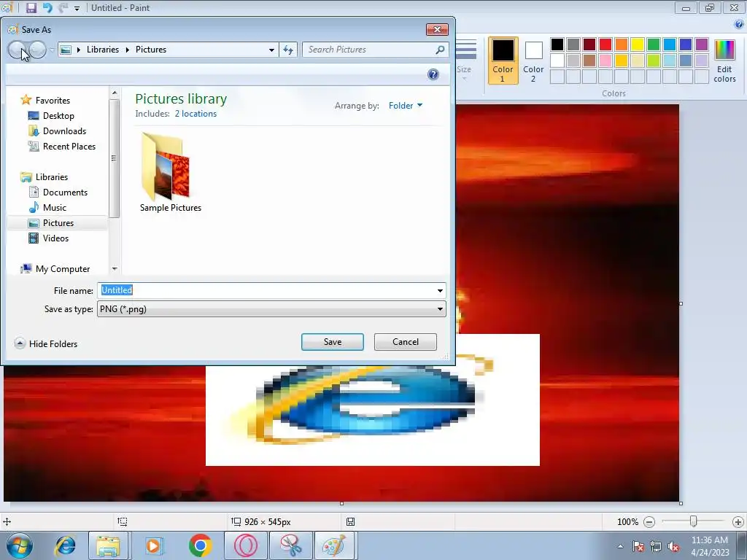The image size is (747, 560).
Task: Click the Forward arrow in Save As dialog
Action: 37,50
